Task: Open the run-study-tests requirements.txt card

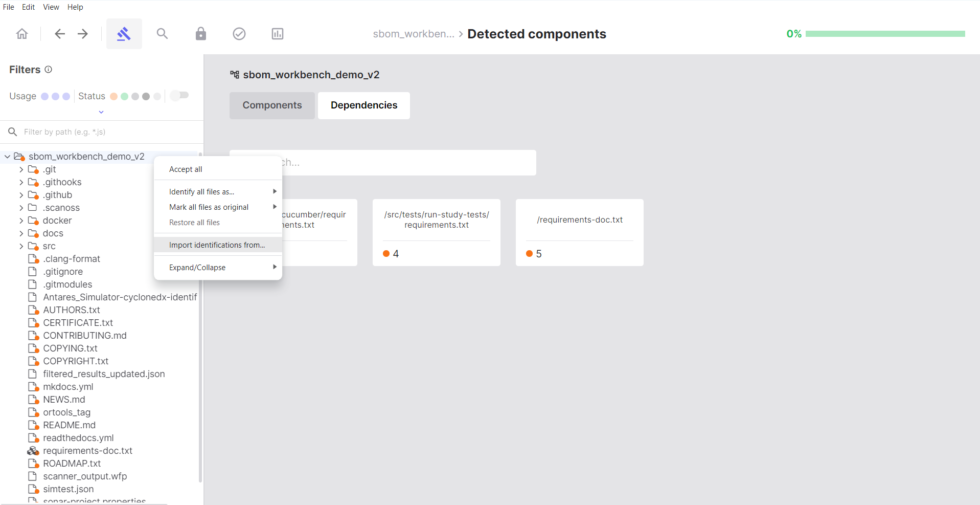Action: click(437, 232)
